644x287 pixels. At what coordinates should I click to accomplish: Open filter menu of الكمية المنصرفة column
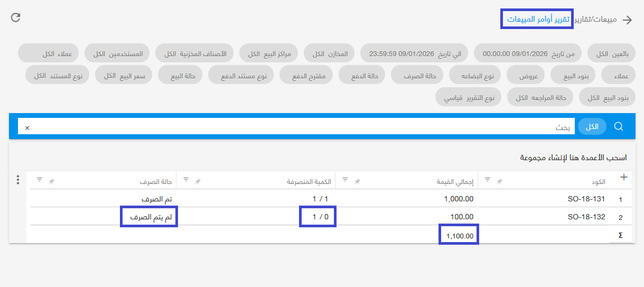click(x=186, y=180)
